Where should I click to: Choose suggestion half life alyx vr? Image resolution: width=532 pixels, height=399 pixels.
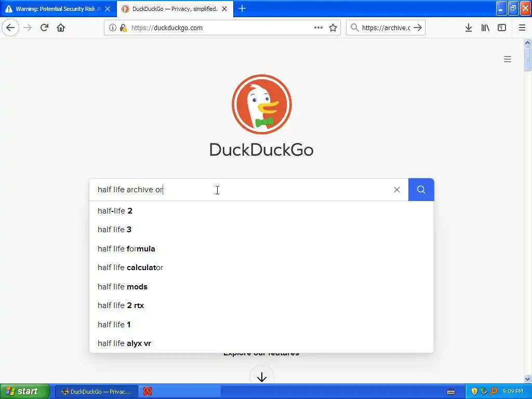[x=261, y=343]
